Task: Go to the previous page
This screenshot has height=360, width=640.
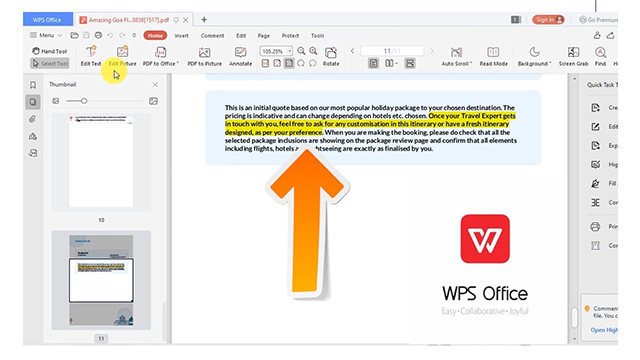Action: tap(352, 51)
